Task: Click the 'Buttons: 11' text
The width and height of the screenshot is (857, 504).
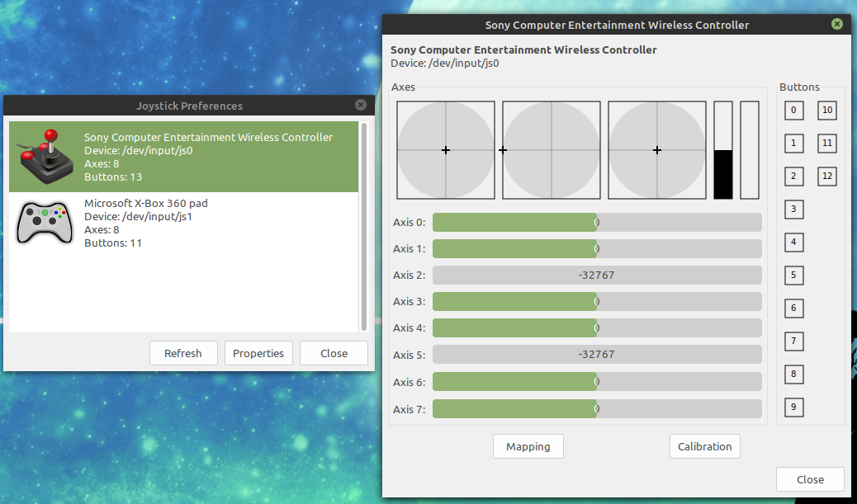Action: tap(113, 243)
